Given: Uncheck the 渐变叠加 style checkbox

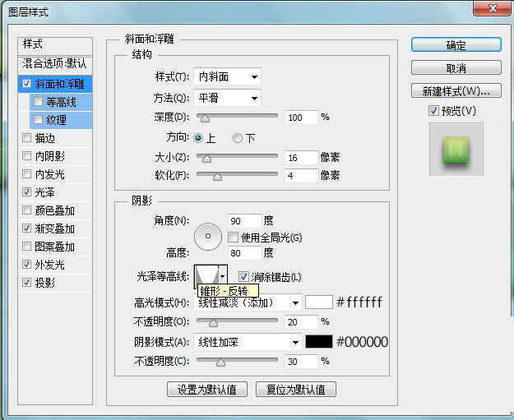Looking at the screenshot, I should 26,228.
